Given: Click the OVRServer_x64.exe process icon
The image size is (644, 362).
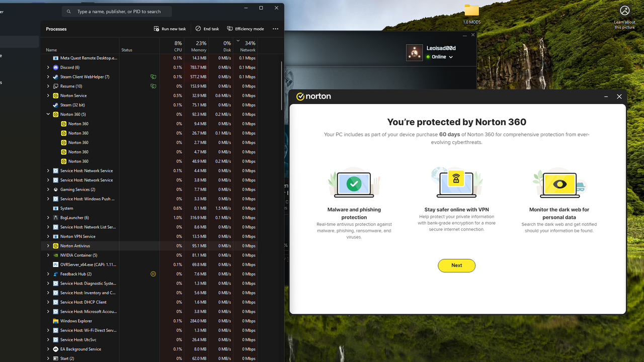Looking at the screenshot, I should click(x=55, y=264).
